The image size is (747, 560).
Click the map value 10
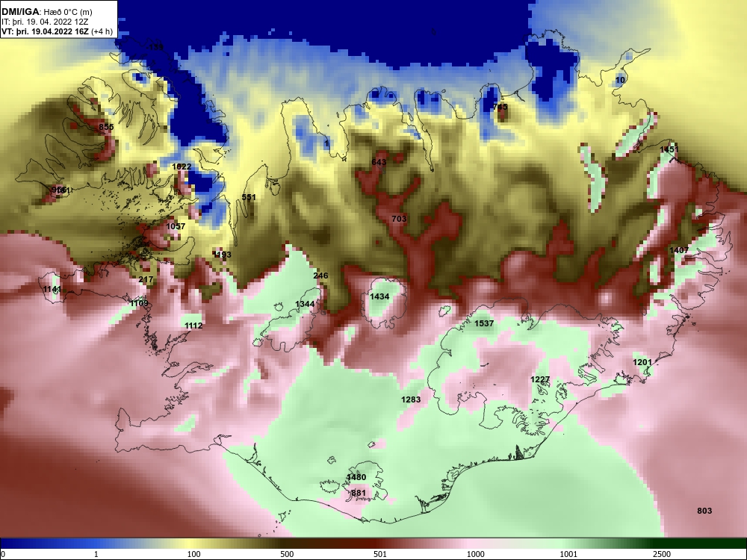620,80
